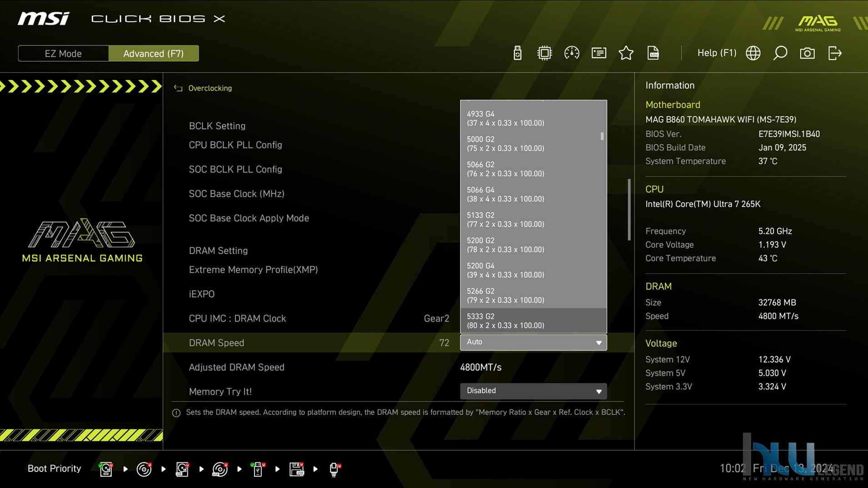The height and width of the screenshot is (488, 868).
Task: Click the DRAM Setting section header
Action: point(218,251)
